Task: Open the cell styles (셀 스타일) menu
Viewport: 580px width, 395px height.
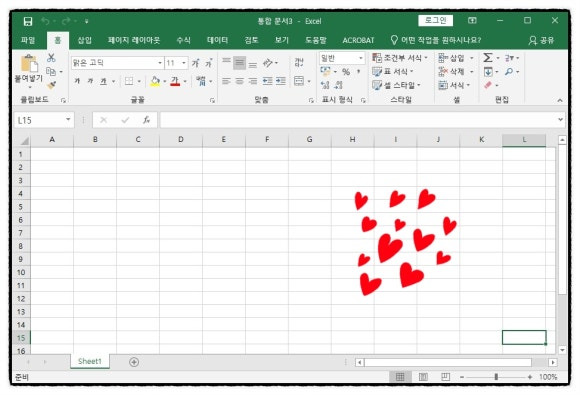Action: [x=397, y=85]
